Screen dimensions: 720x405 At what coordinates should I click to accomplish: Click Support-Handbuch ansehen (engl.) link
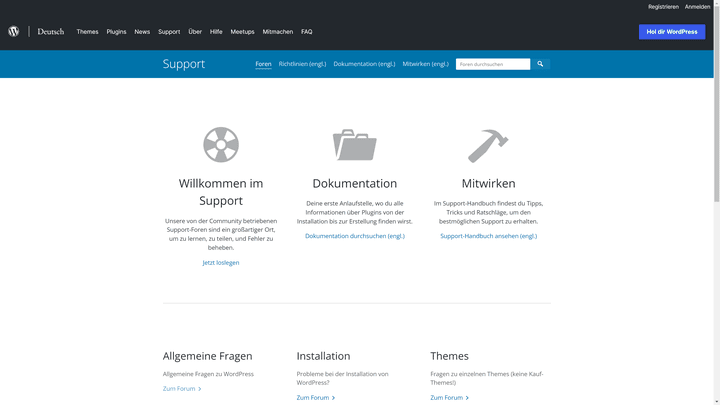(488, 236)
